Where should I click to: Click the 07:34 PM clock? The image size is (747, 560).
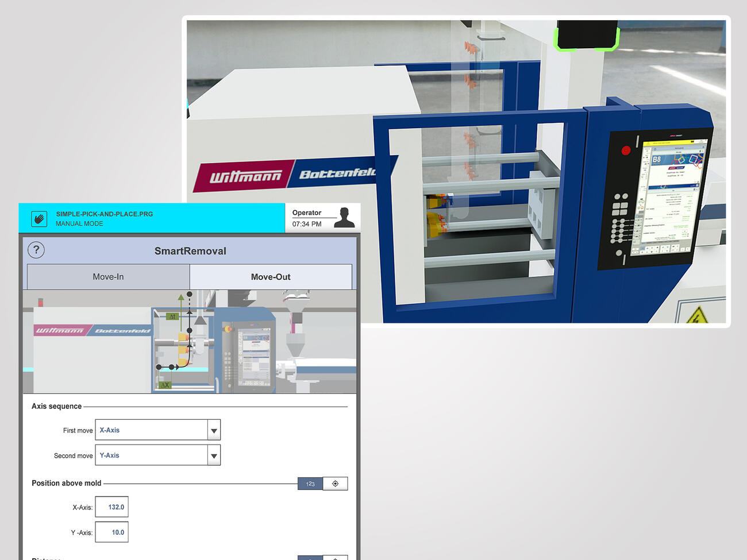[307, 224]
